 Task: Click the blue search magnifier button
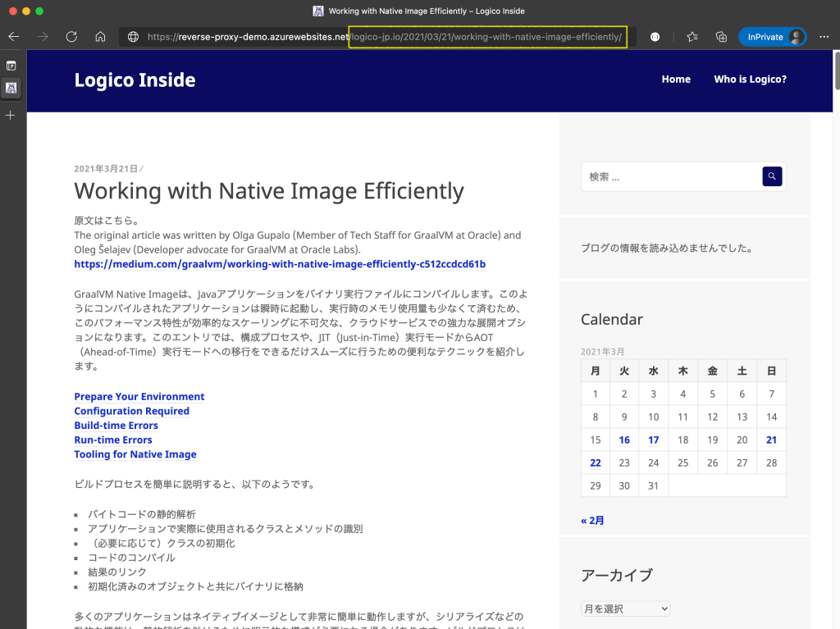pos(772,175)
